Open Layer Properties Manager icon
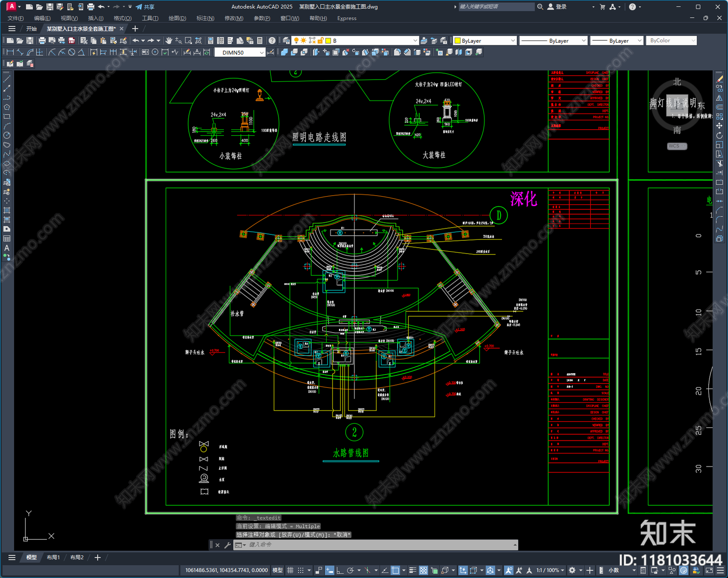The height and width of the screenshot is (578, 728). (x=286, y=41)
